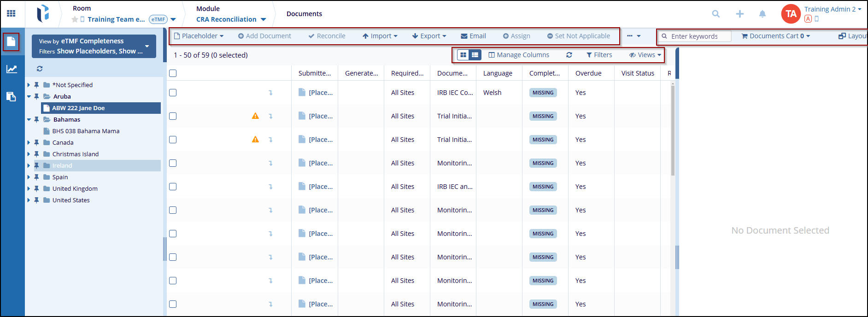Viewport: 868px width, 317px height.
Task: Click the Manage Columns button
Action: pyautogui.click(x=519, y=55)
